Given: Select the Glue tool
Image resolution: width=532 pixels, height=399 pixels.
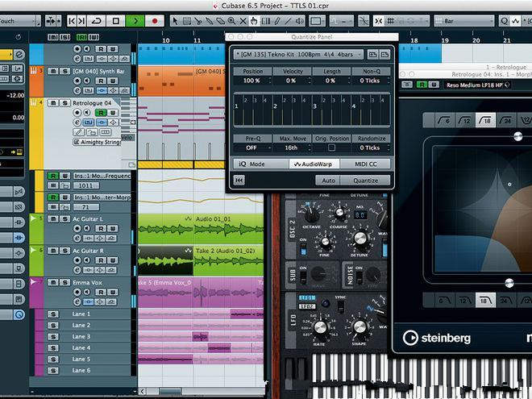Looking at the screenshot, I should [209, 21].
